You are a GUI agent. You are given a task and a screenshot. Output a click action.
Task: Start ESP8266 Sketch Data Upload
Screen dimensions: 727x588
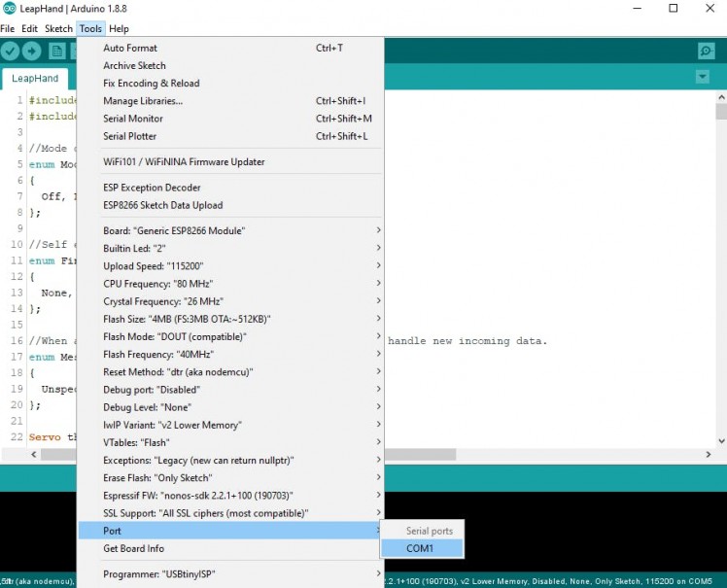(230, 205)
